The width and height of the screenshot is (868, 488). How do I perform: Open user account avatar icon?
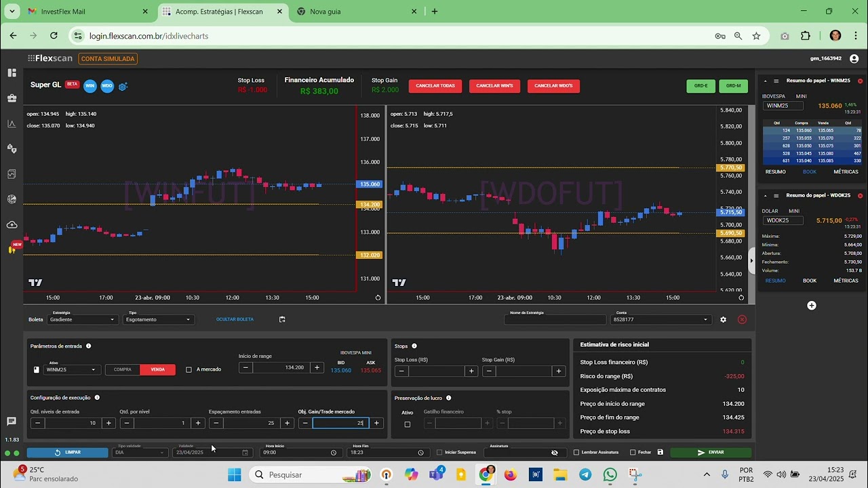pos(854,59)
